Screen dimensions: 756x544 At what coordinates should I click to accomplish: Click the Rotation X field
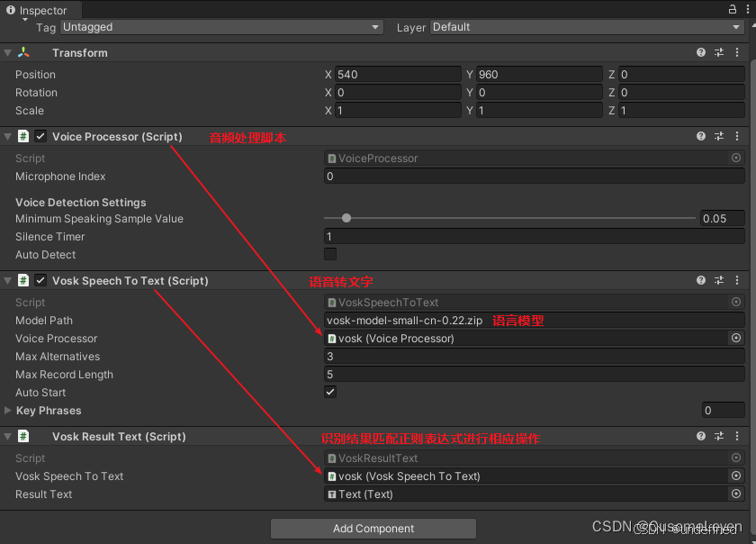pyautogui.click(x=398, y=92)
